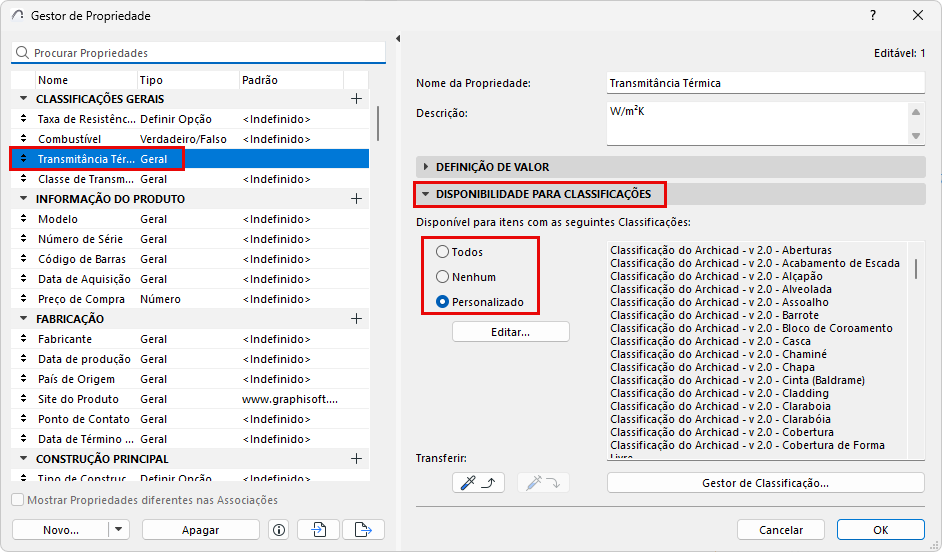The height and width of the screenshot is (552, 942).
Task: Collapse the FABRICAÇÃO group
Action: (x=23, y=319)
